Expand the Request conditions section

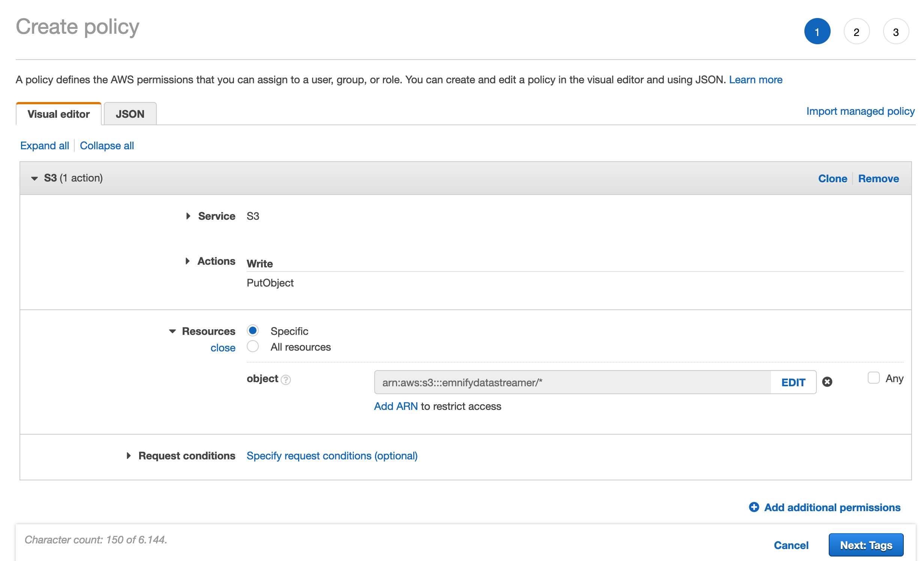point(129,456)
